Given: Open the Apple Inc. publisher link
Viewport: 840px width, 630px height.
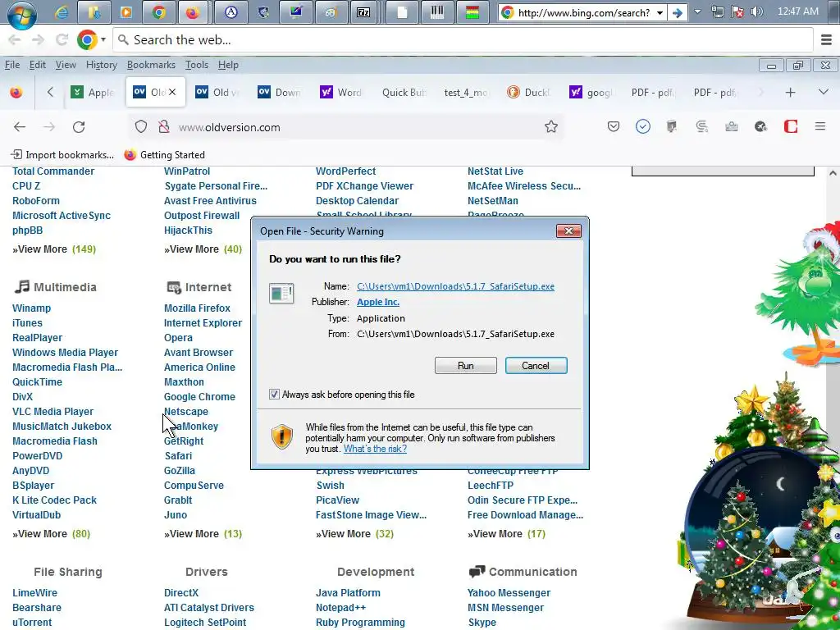Looking at the screenshot, I should [x=378, y=302].
